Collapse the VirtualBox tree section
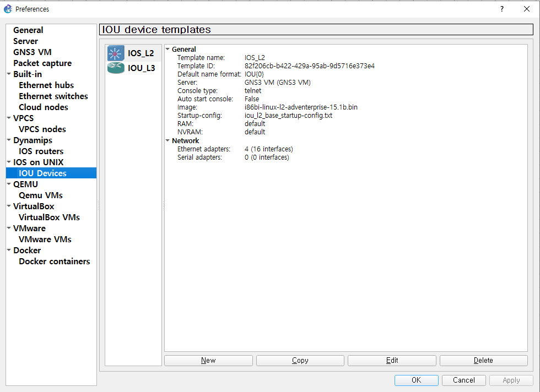Screen dimensions: 540x392 [9, 206]
